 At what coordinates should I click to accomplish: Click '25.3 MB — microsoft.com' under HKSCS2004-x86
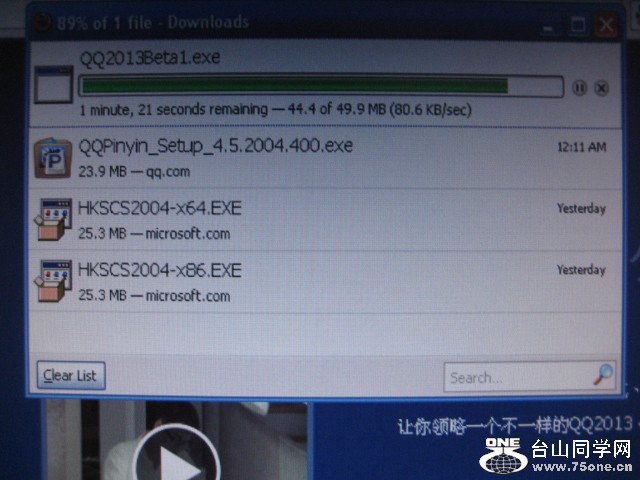(154, 295)
